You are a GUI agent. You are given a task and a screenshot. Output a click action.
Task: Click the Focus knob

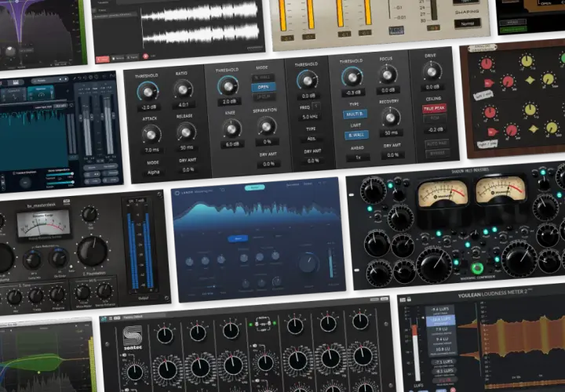pyautogui.click(x=387, y=74)
